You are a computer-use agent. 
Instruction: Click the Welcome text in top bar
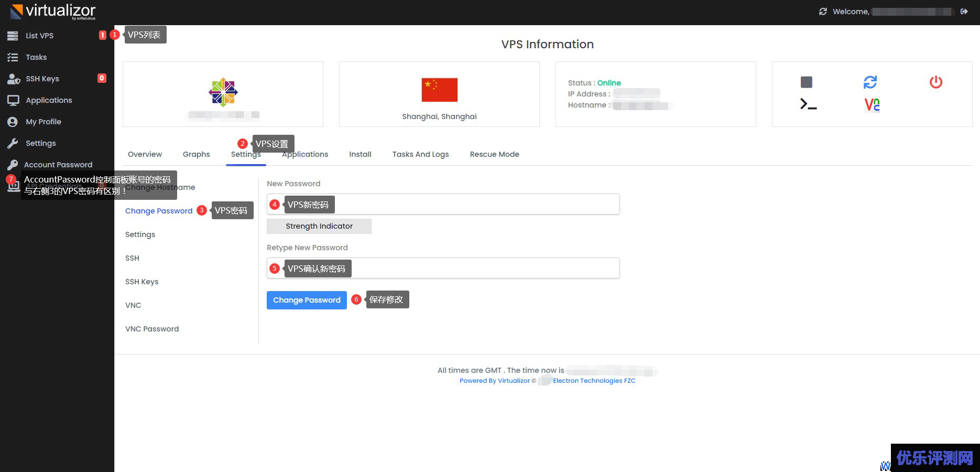(851, 12)
